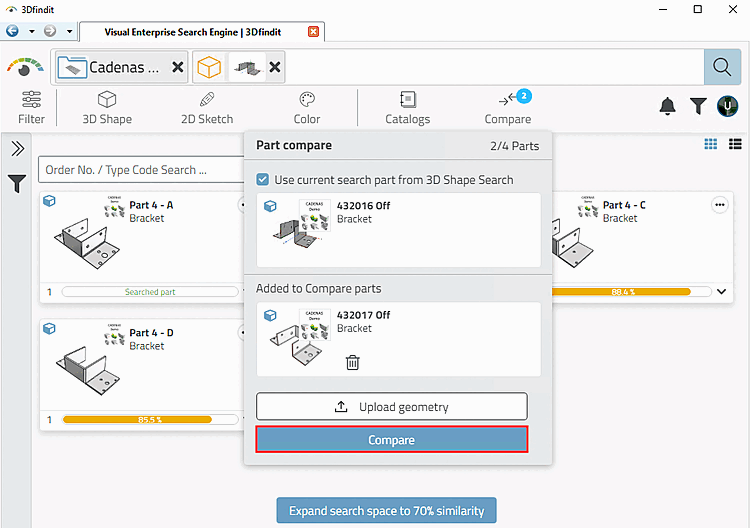
Task: Switch to grid view layout
Action: click(711, 144)
